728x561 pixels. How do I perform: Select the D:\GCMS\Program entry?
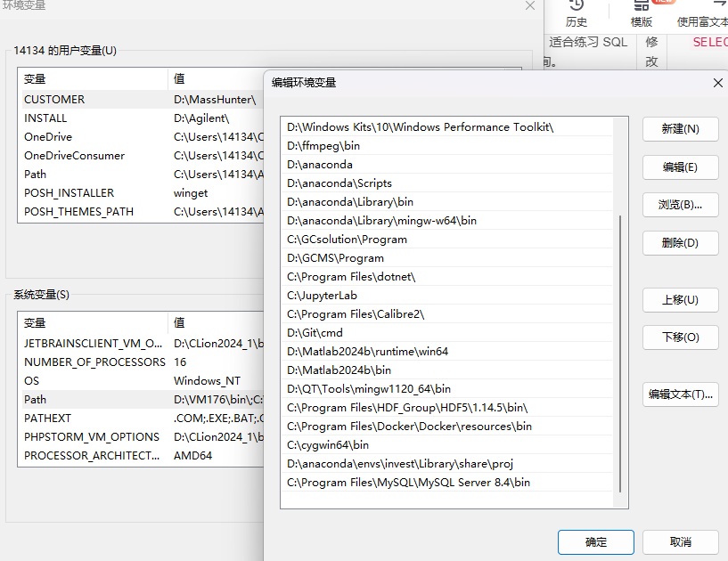tap(447, 258)
